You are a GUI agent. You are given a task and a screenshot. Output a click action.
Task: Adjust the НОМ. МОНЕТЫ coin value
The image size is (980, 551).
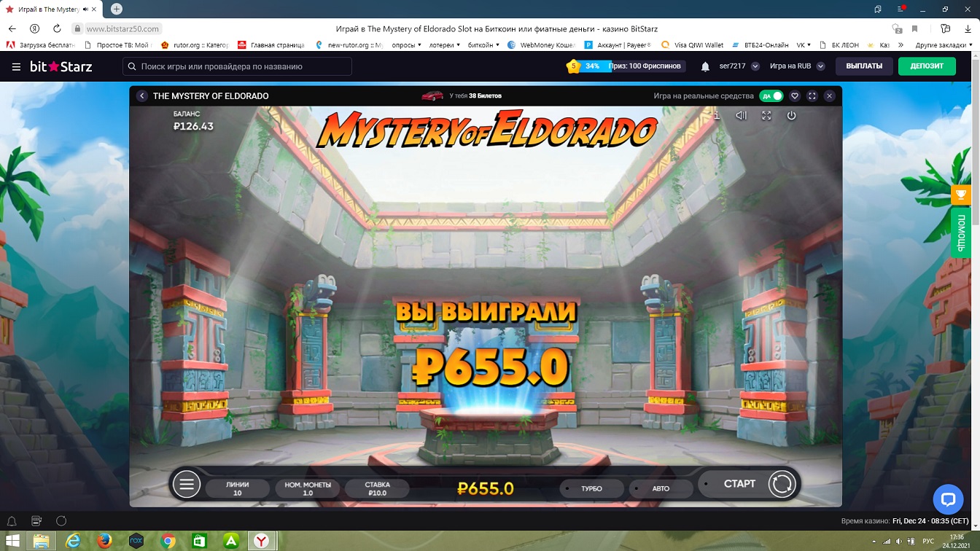(307, 488)
